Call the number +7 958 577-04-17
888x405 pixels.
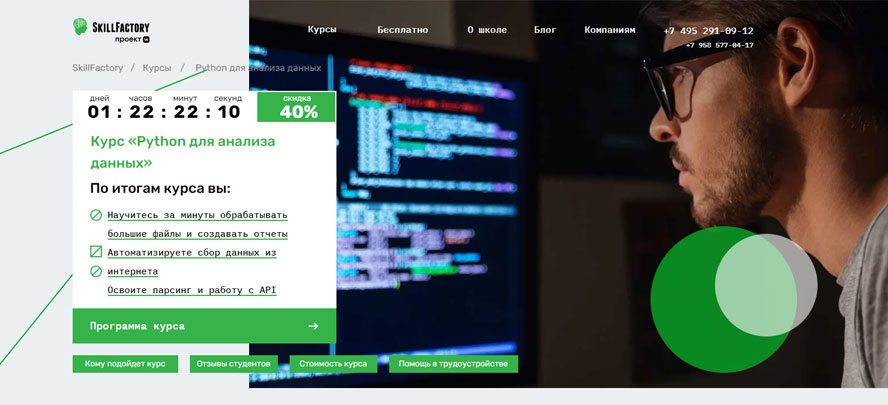click(x=719, y=45)
